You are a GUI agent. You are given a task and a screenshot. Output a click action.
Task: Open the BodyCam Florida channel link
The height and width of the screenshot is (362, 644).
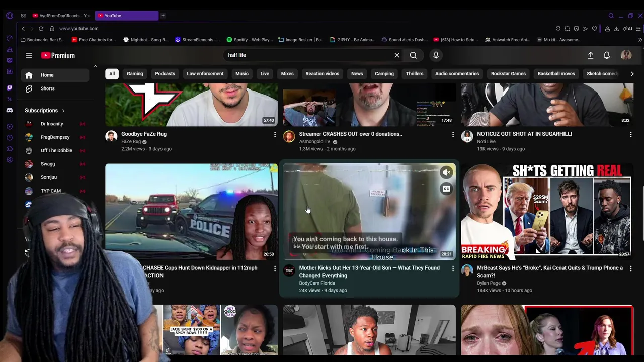point(317,283)
